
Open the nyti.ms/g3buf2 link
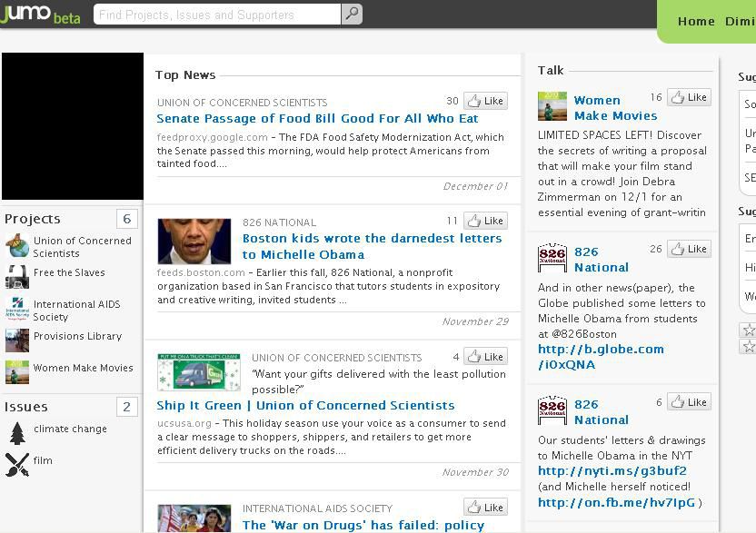tap(612, 471)
